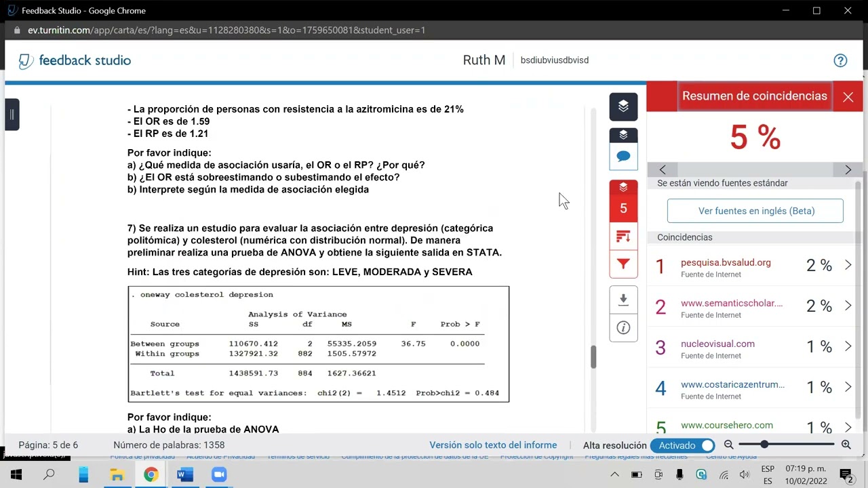This screenshot has width=868, height=488.
Task: Expand the www.semanticscholar match details
Action: click(x=848, y=306)
